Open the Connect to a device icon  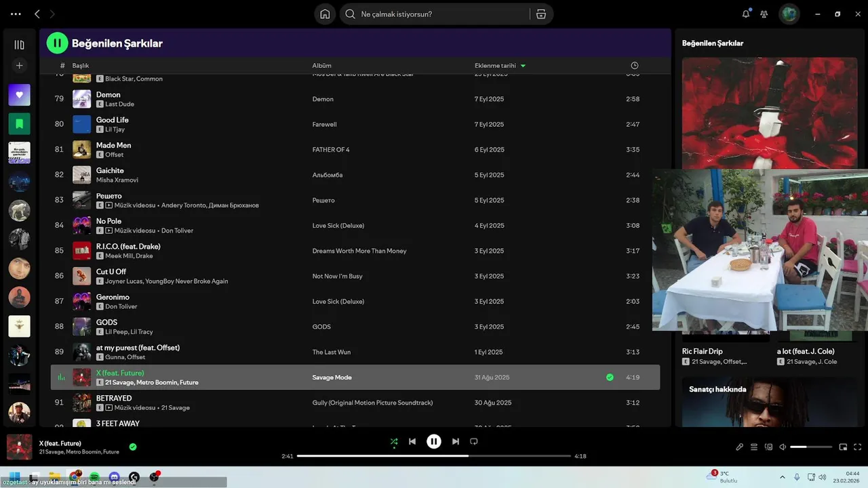pos(768,447)
